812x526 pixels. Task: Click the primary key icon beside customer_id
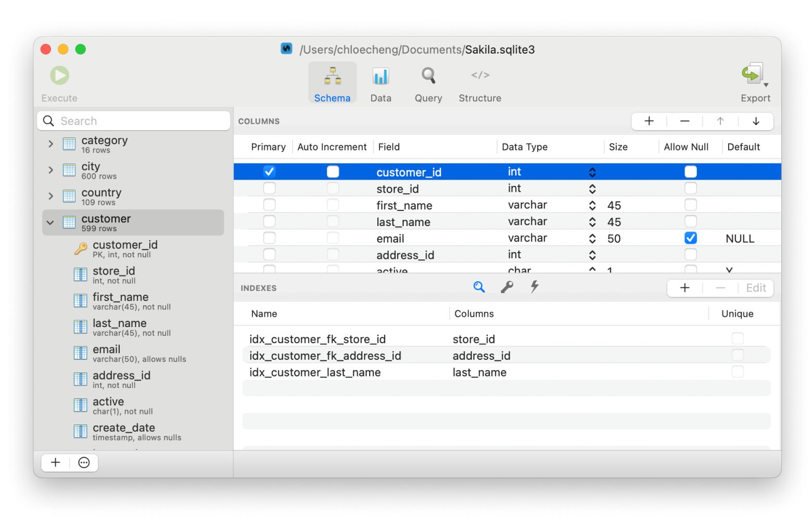81,248
